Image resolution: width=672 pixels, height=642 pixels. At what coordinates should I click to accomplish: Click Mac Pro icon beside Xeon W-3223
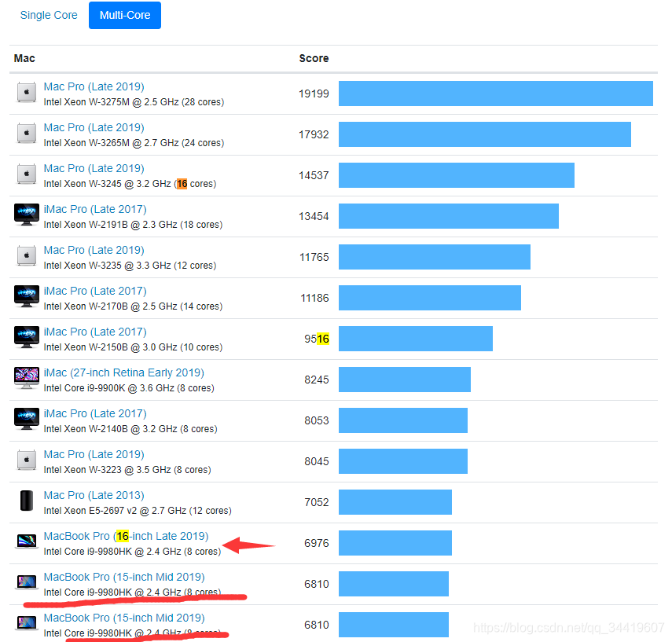click(x=27, y=460)
